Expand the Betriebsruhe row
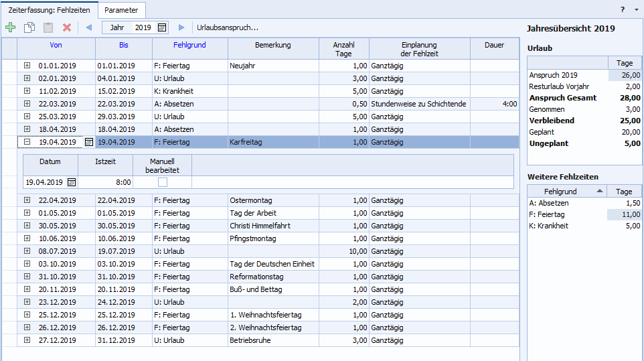Screen dimensions: 644x361 (x=27, y=340)
